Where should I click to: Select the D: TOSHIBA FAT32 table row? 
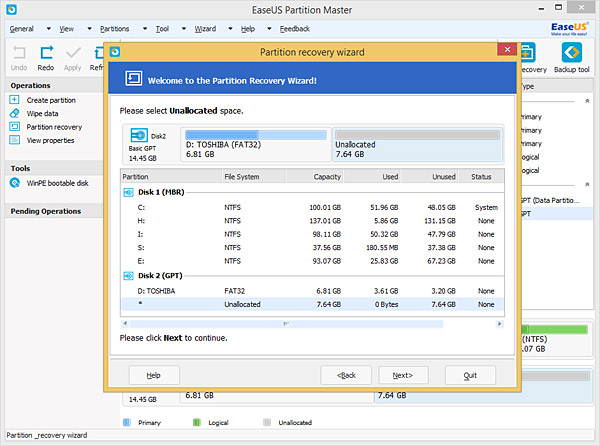click(x=312, y=291)
